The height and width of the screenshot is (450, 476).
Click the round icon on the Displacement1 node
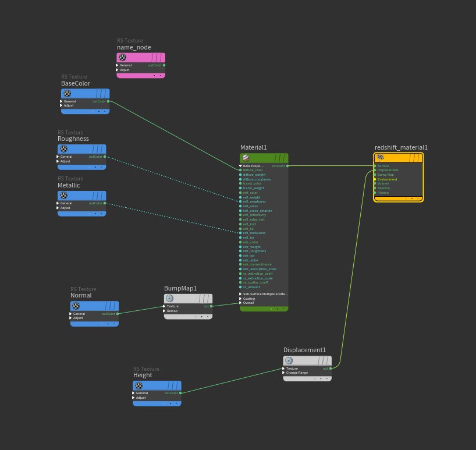(289, 360)
